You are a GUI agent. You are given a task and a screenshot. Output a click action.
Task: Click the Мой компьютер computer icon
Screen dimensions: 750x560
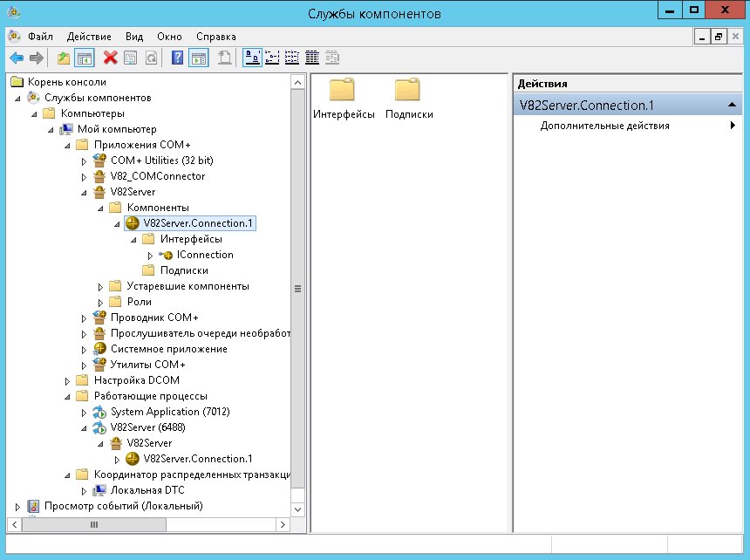(x=66, y=129)
